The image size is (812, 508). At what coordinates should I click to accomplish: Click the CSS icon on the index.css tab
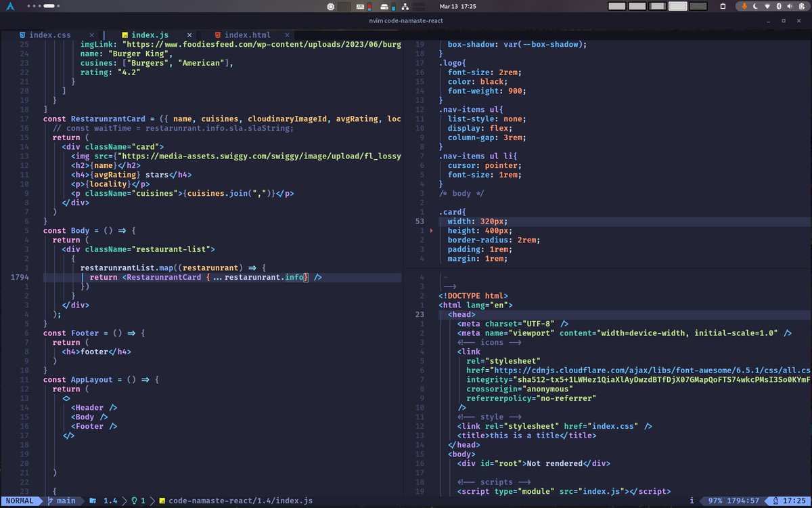pyautogui.click(x=22, y=35)
